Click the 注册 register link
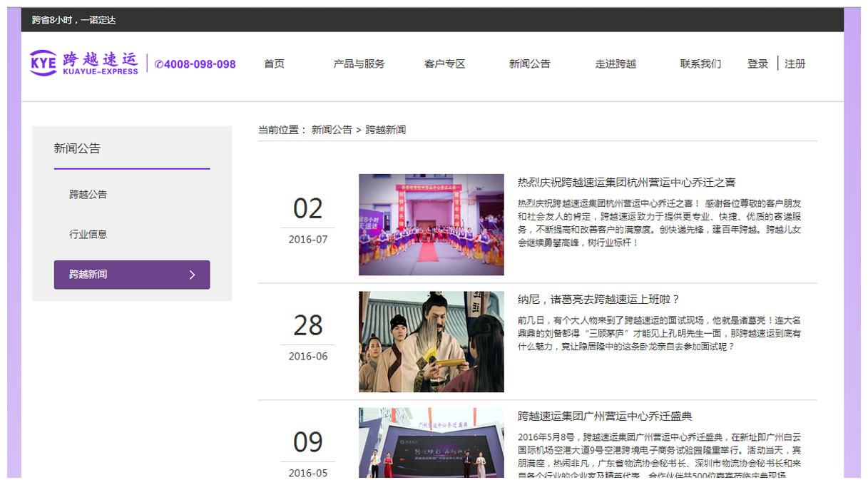868x485 pixels. point(795,63)
